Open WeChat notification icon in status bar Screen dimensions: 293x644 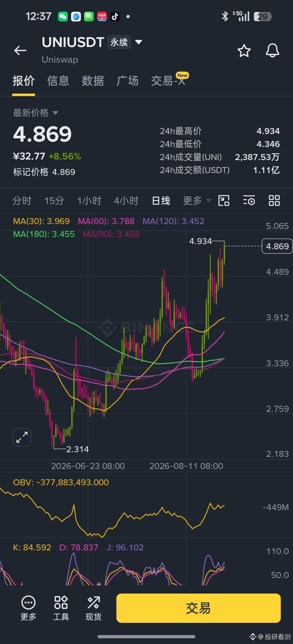point(63,17)
